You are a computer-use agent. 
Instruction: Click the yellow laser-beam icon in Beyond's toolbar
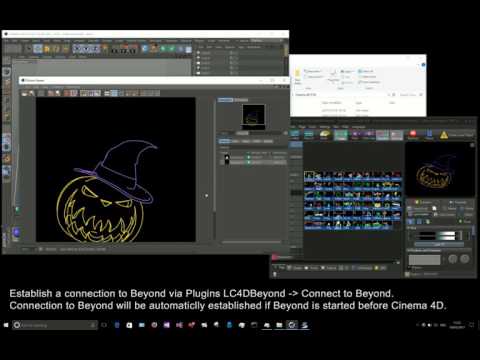coord(325,135)
